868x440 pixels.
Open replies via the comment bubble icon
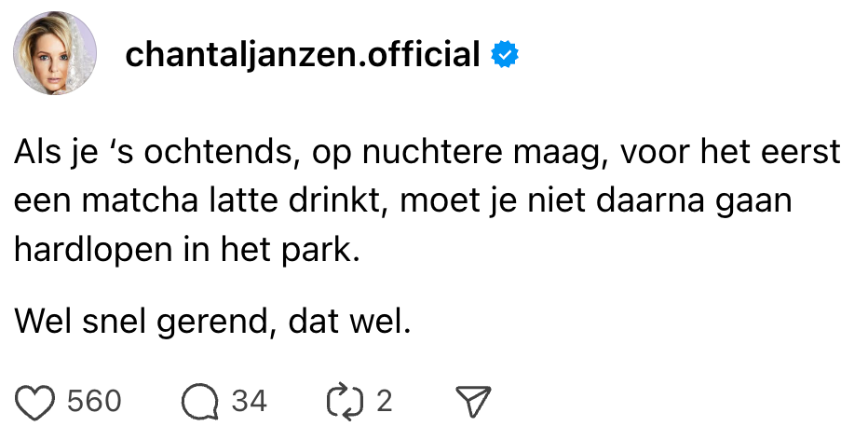[x=198, y=401]
